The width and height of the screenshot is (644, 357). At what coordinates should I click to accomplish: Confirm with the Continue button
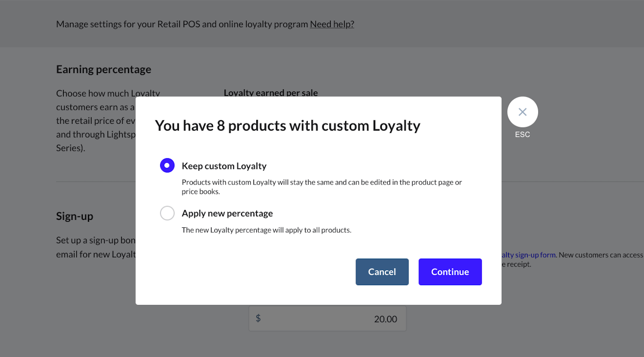tap(450, 272)
